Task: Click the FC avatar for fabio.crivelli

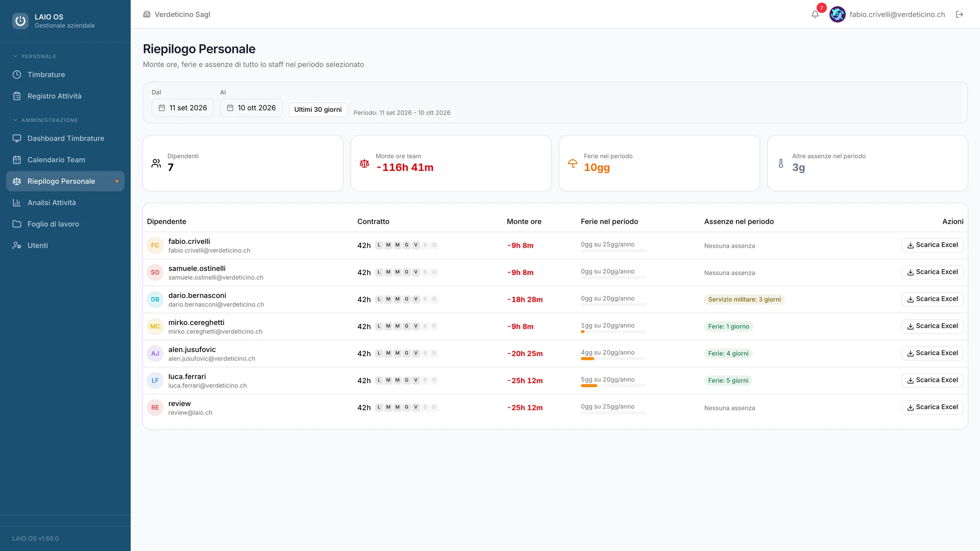Action: 155,245
